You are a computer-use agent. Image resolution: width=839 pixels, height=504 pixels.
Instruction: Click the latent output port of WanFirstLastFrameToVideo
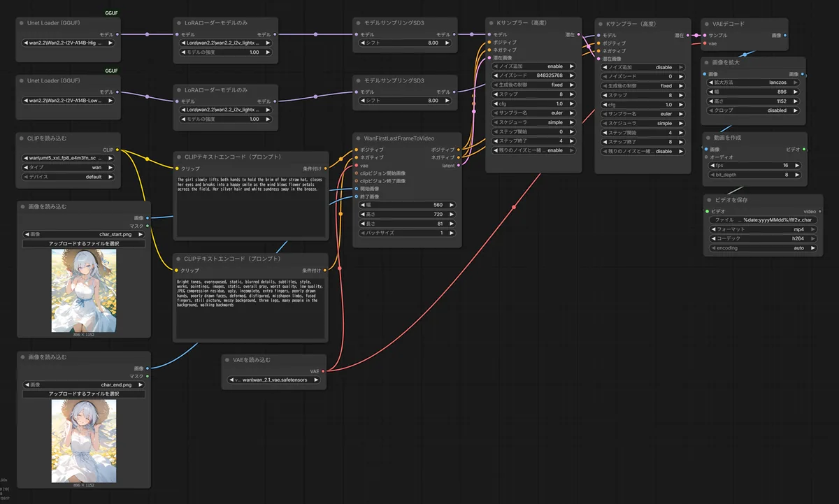pos(458,166)
